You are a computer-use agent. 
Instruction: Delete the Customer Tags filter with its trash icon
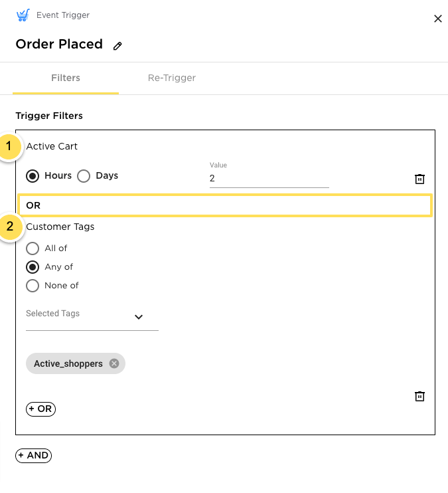click(x=419, y=396)
